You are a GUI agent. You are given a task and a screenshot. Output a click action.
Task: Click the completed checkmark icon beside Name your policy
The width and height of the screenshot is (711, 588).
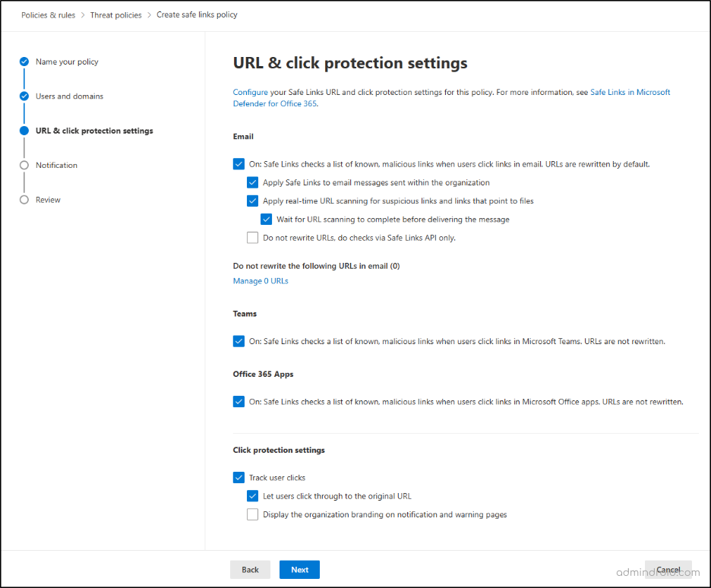23,62
